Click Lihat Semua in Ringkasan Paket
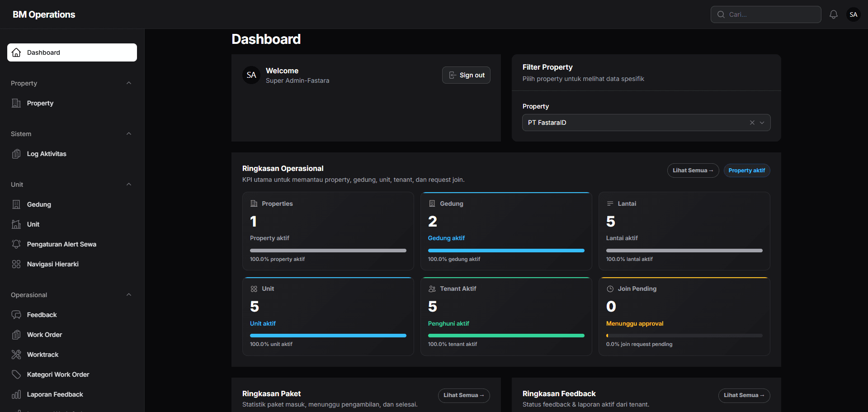The image size is (868, 412). click(464, 395)
